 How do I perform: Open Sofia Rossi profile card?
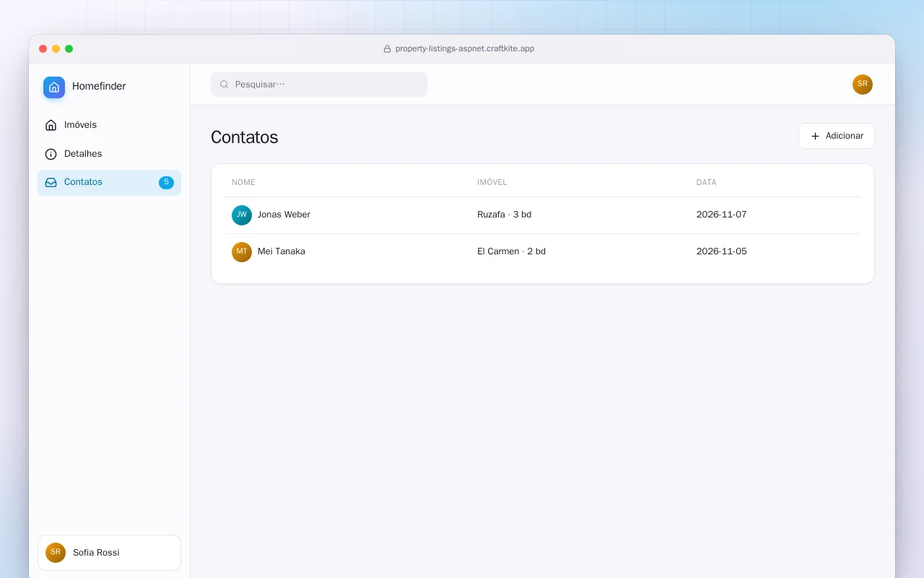pos(109,553)
